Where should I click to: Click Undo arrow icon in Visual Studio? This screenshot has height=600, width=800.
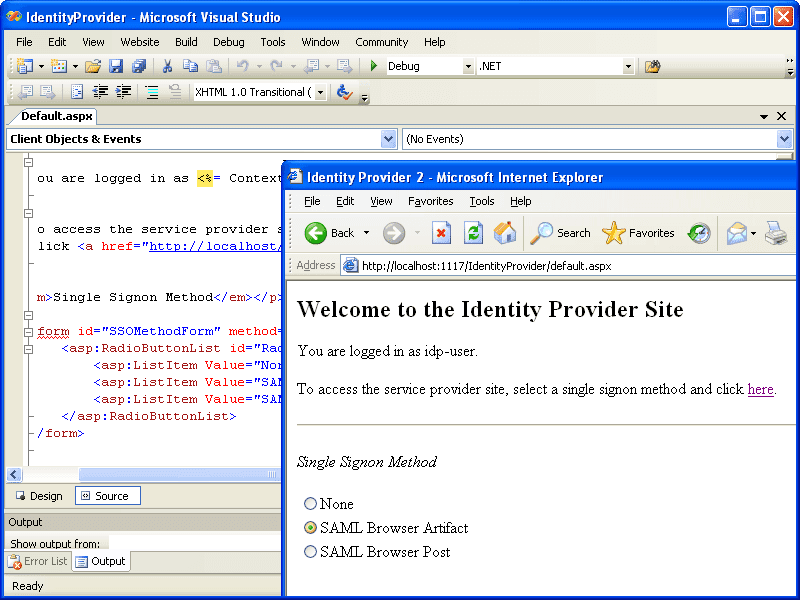tap(242, 66)
